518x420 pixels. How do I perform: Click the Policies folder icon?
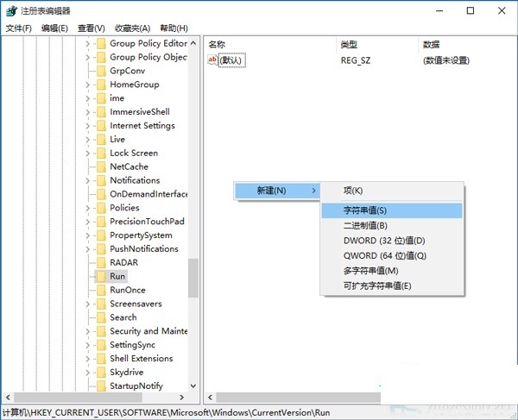point(101,208)
